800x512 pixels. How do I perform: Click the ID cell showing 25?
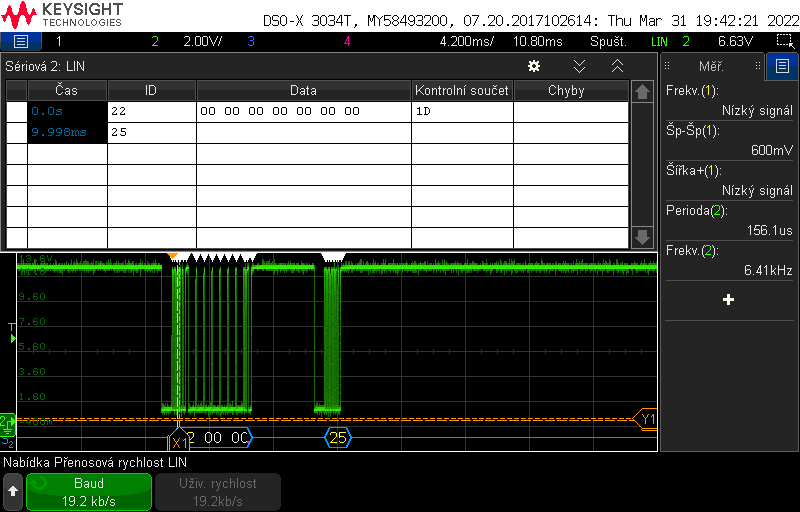click(x=152, y=132)
